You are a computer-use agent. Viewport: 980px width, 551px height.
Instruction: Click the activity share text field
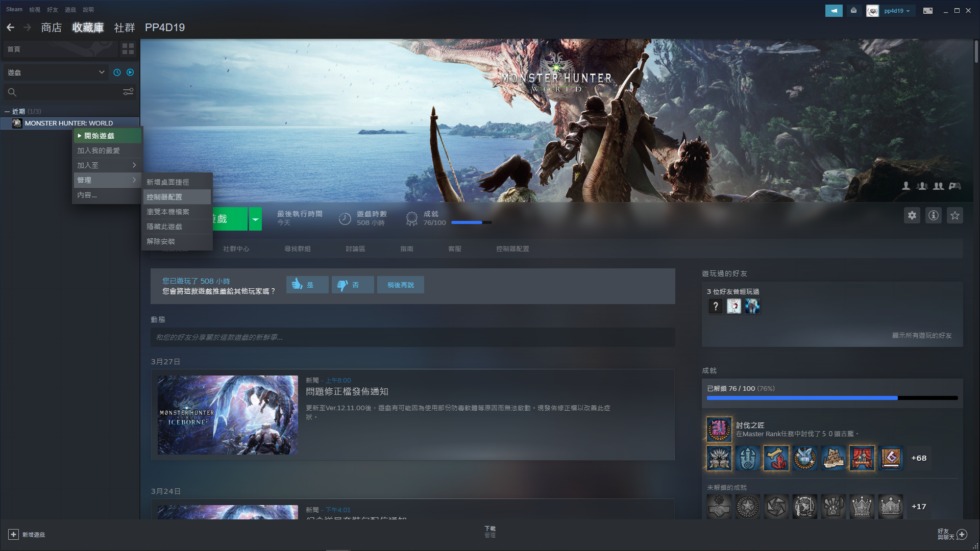413,337
